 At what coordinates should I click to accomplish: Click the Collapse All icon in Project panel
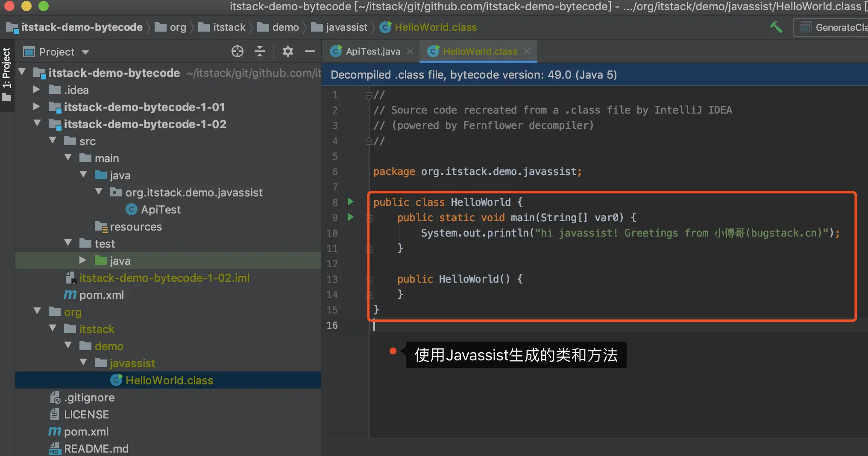coord(260,51)
